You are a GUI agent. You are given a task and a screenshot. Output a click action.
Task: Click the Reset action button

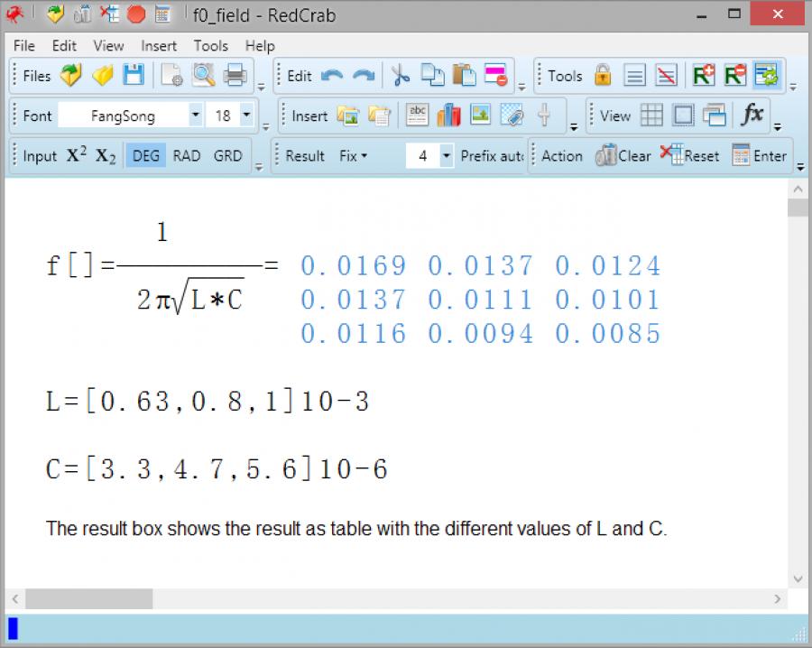click(690, 155)
